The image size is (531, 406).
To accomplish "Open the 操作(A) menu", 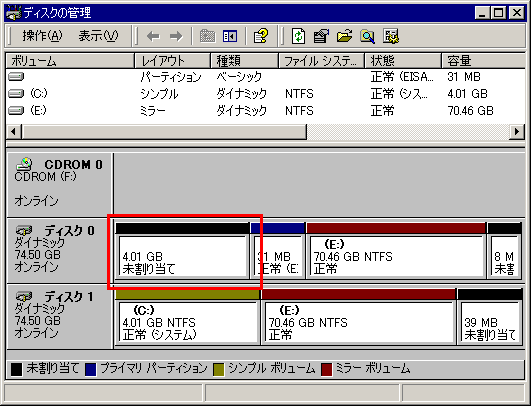I will 43,36.
